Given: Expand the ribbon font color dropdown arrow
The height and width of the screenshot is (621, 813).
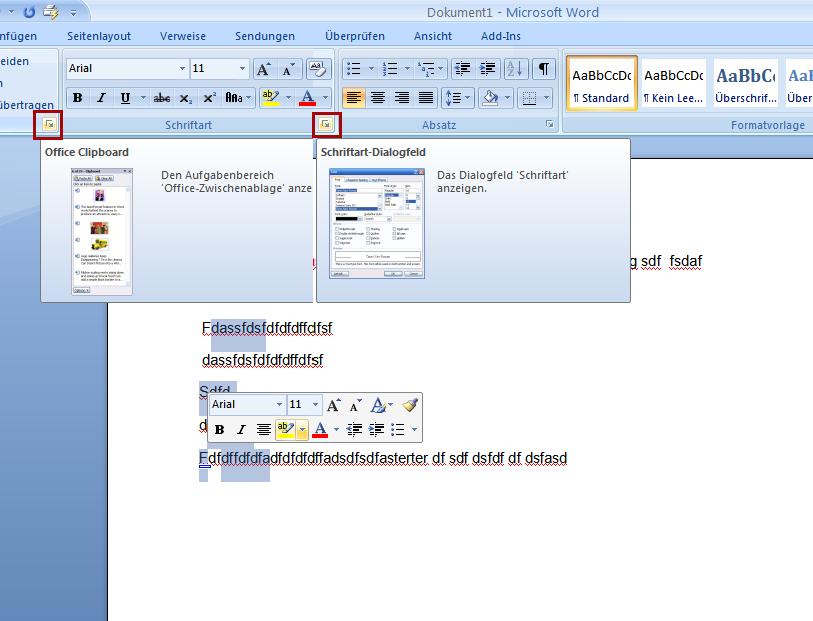Looking at the screenshot, I should pyautogui.click(x=325, y=97).
